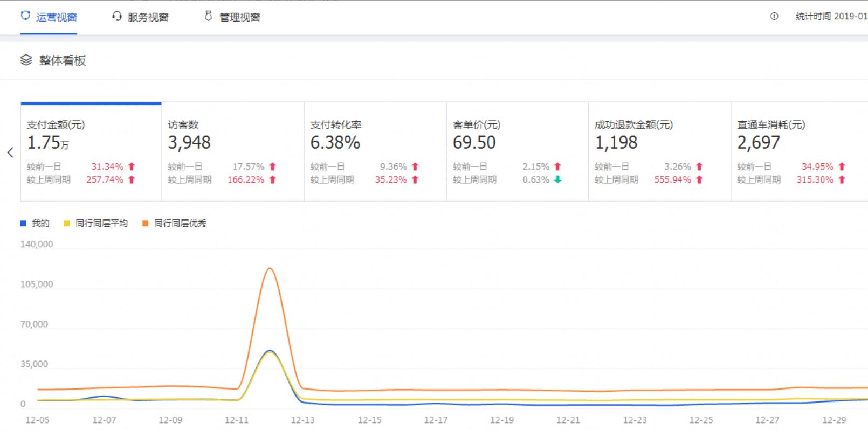Viewport: 868px width, 444px height.
Task: Click the red up arrow beside 315.30%
Action: click(842, 179)
